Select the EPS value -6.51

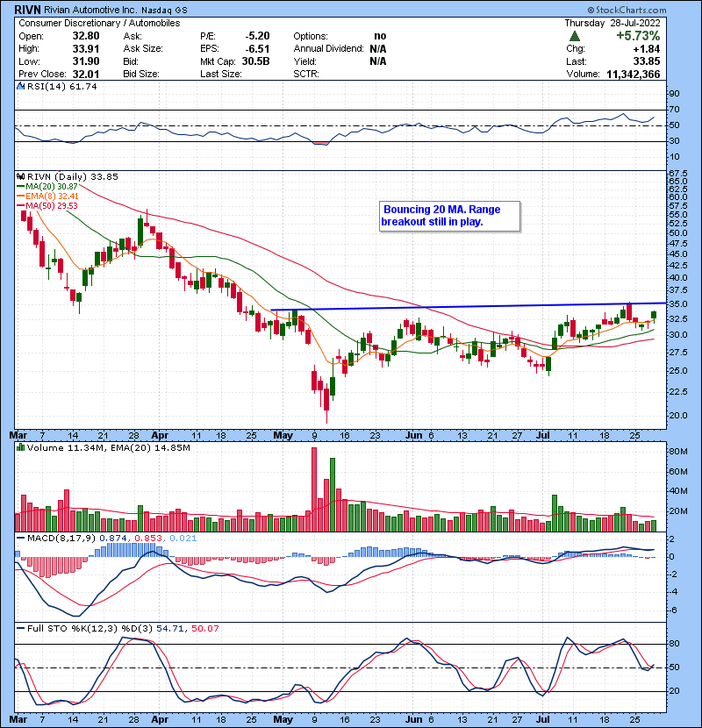coord(257,48)
